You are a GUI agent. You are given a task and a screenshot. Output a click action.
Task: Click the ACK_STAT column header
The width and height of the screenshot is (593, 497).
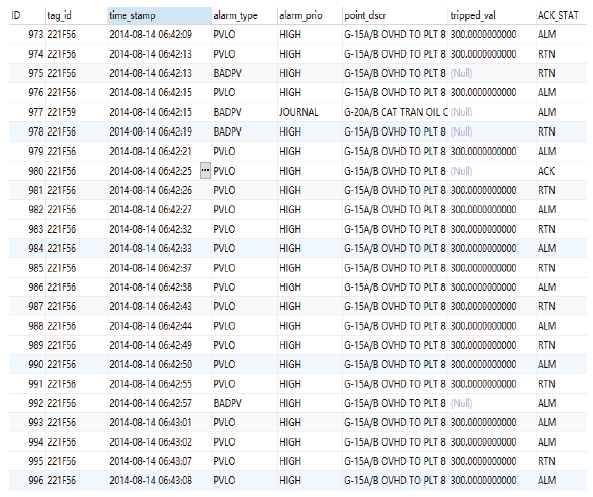[x=562, y=16]
